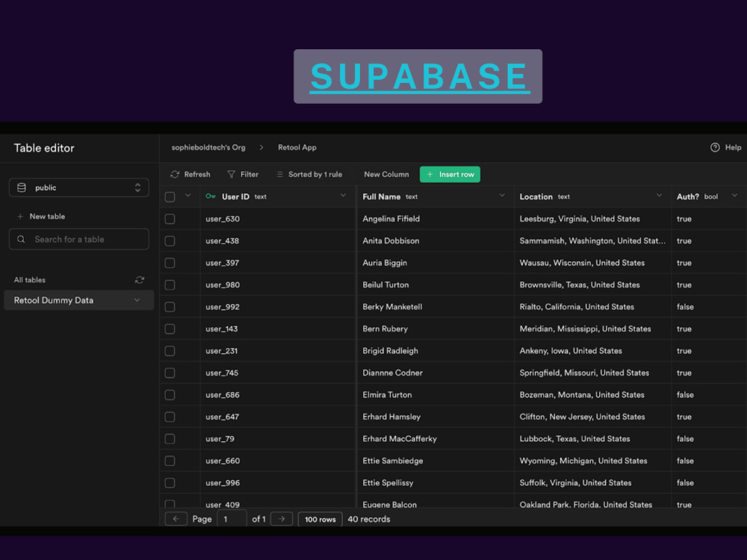The image size is (747, 560).
Task: Select the checkbox next to user_745
Action: 170,372
